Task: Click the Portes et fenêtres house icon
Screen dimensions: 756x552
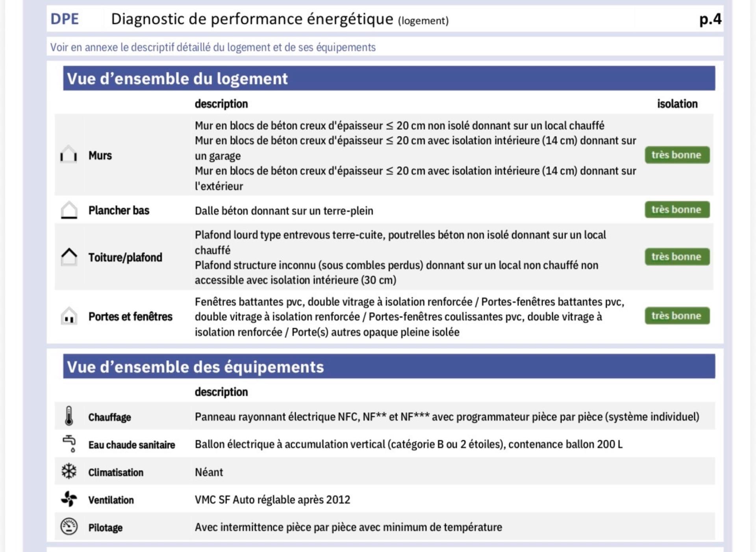Action: coord(69,316)
